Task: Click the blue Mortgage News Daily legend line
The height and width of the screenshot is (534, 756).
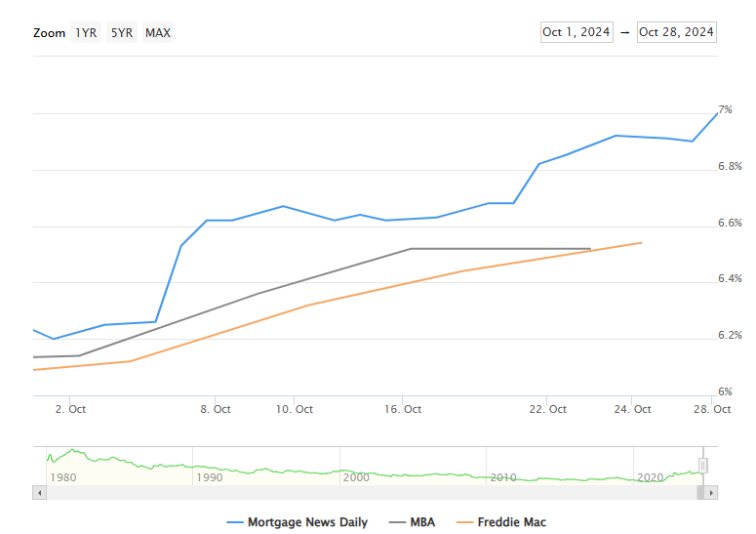Action: tap(234, 522)
